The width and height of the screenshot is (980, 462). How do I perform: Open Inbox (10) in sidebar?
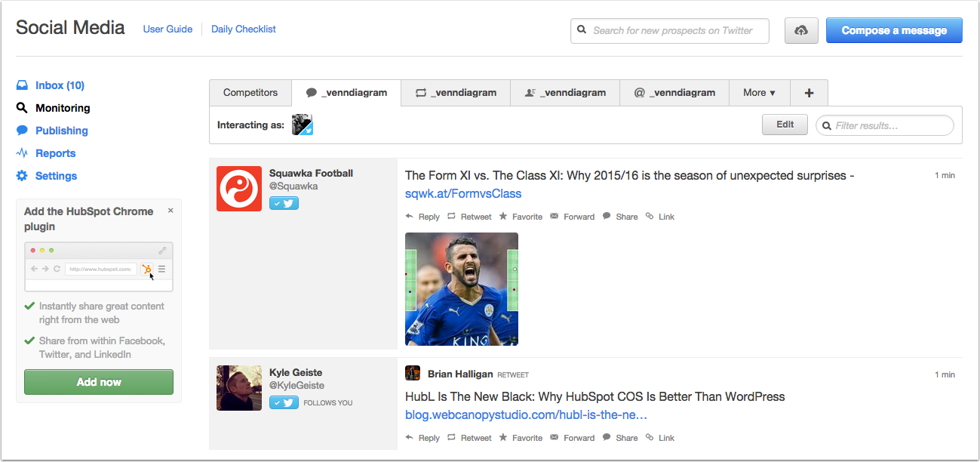60,85
